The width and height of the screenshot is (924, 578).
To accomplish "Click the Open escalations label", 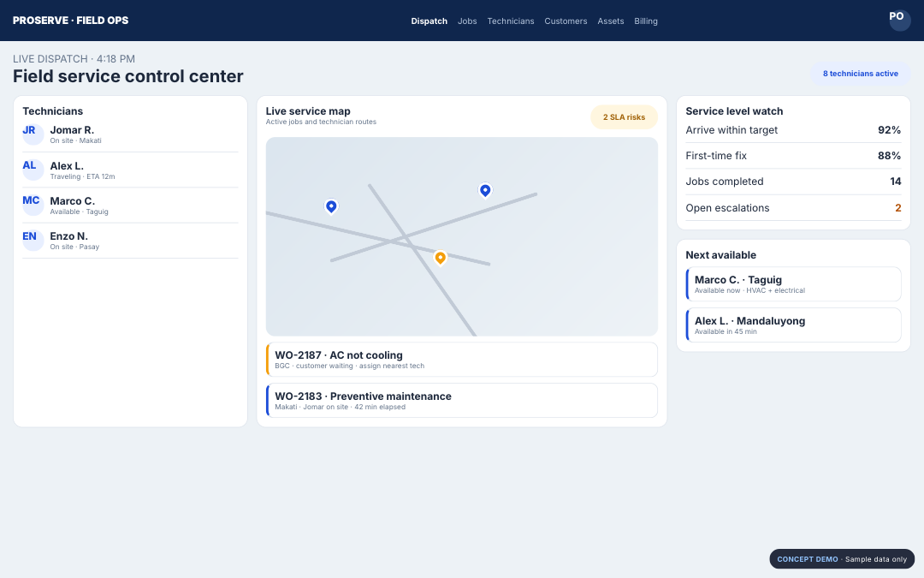I will coord(727,207).
